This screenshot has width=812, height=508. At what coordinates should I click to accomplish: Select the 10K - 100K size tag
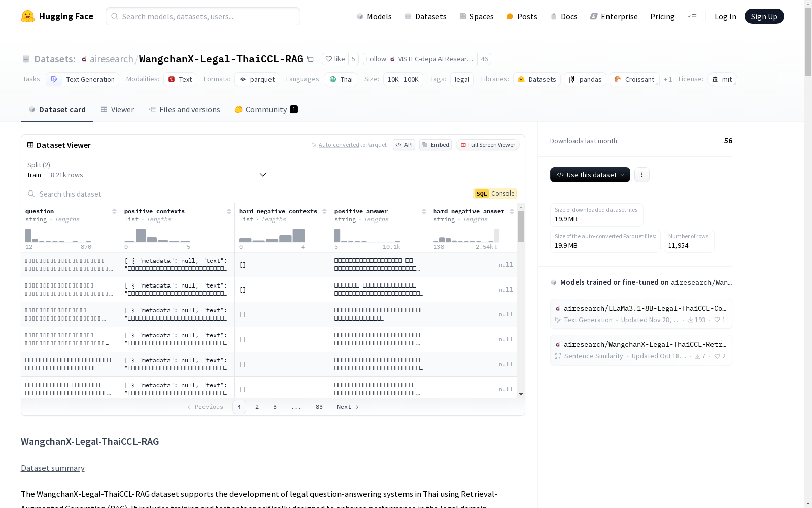click(403, 79)
